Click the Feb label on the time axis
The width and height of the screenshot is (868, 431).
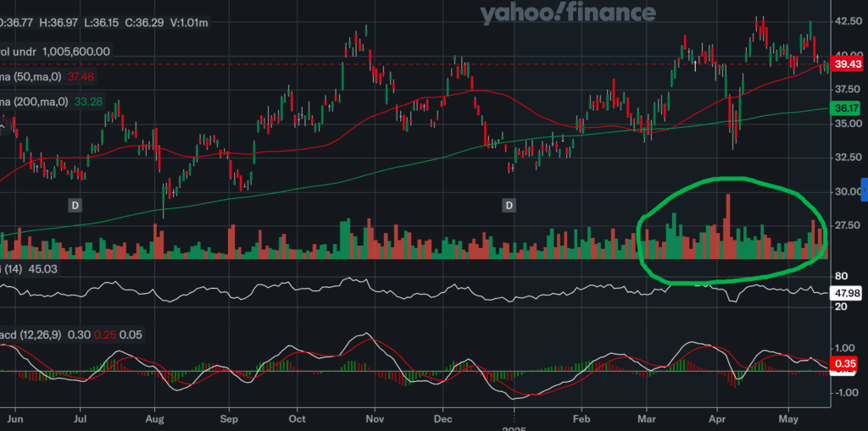click(x=581, y=418)
